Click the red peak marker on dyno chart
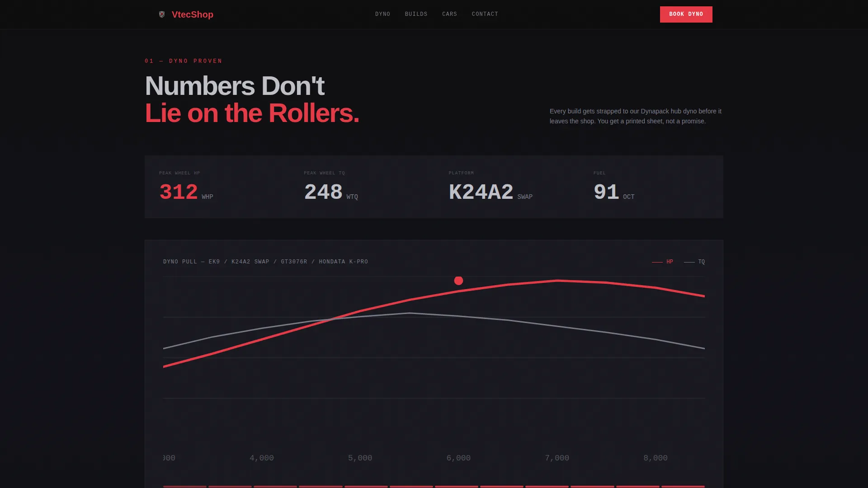The height and width of the screenshot is (488, 868). [458, 281]
